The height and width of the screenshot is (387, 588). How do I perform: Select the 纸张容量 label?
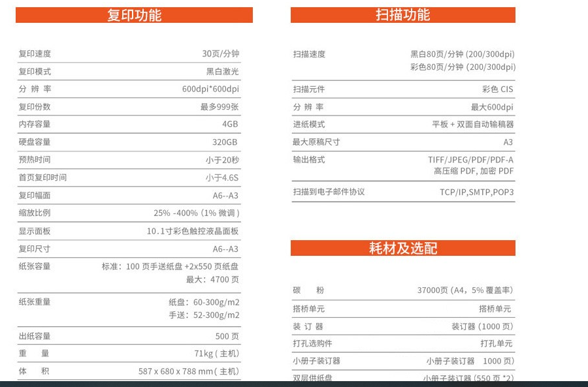[x=35, y=266]
